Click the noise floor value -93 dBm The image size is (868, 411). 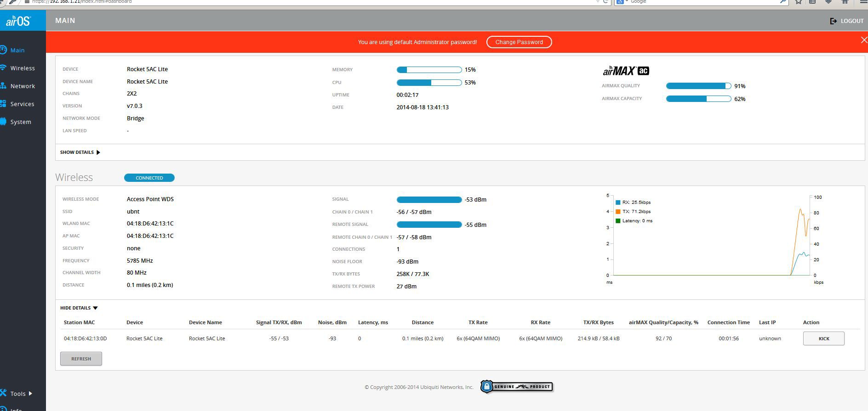coord(407,261)
